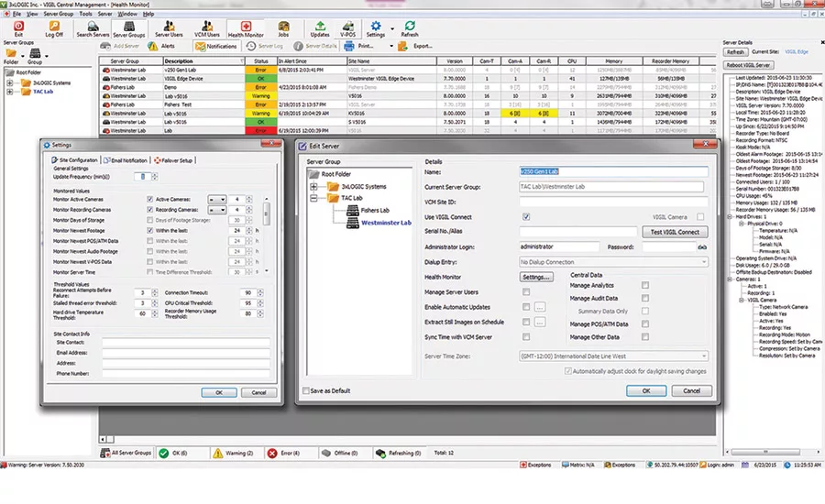Image resolution: width=825 pixels, height=504 pixels.
Task: Click Test VIGIL Connect button
Action: coord(675,232)
